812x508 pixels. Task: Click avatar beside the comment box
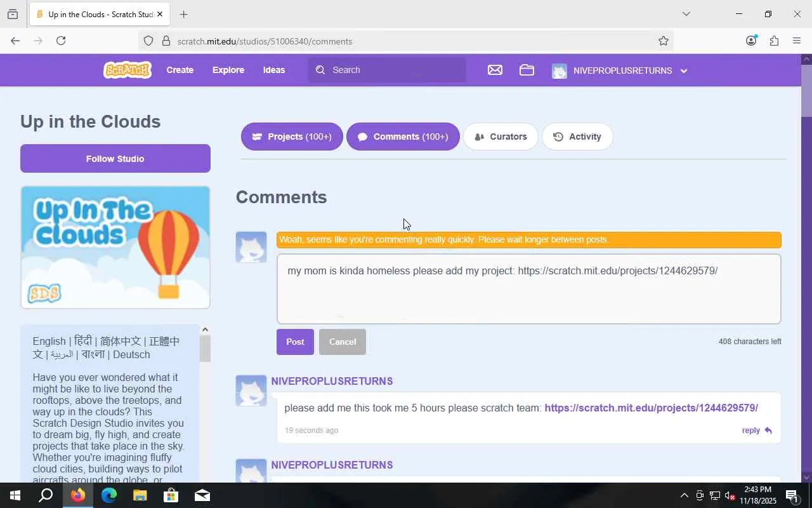[x=251, y=247]
